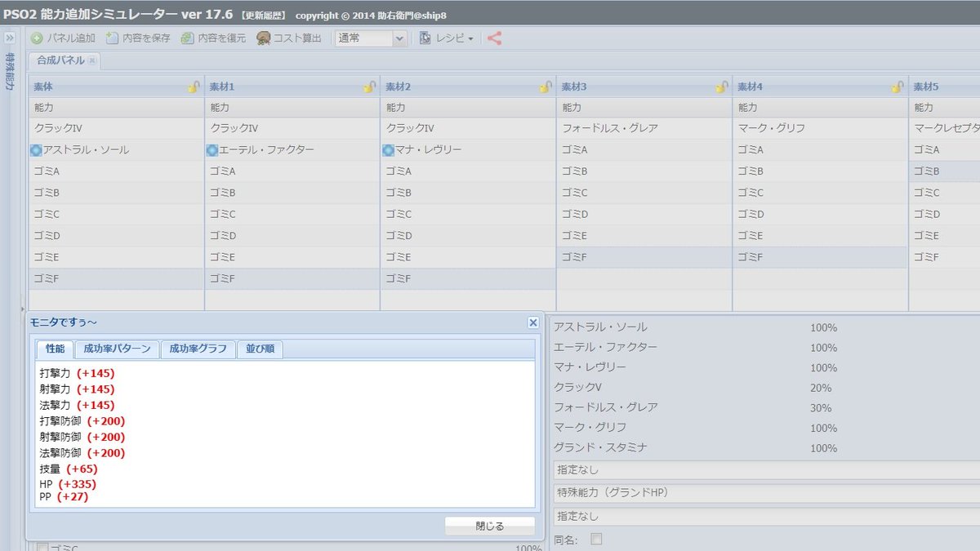Click the 内容を保存 save icon
Viewport: 980px width, 551px height.
(113, 38)
